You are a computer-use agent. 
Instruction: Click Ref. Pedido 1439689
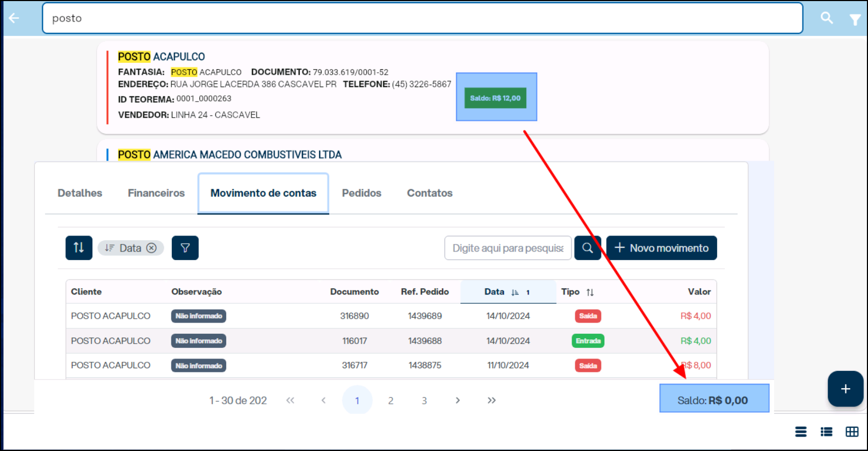[x=425, y=316]
